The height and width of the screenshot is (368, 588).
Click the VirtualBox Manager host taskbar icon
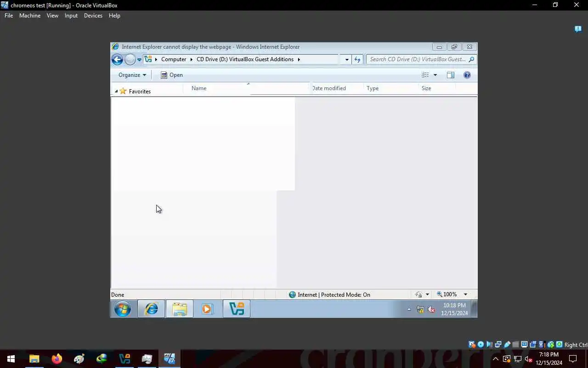pyautogui.click(x=124, y=359)
